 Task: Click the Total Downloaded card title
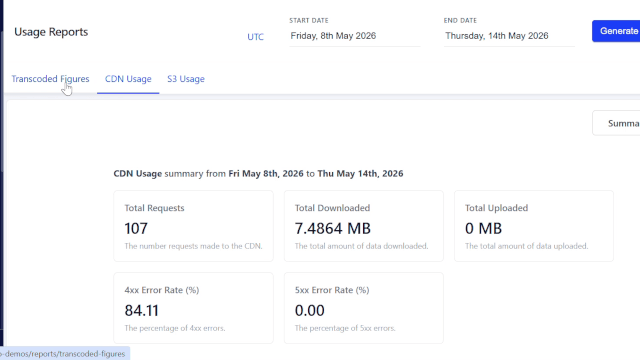(x=332, y=208)
